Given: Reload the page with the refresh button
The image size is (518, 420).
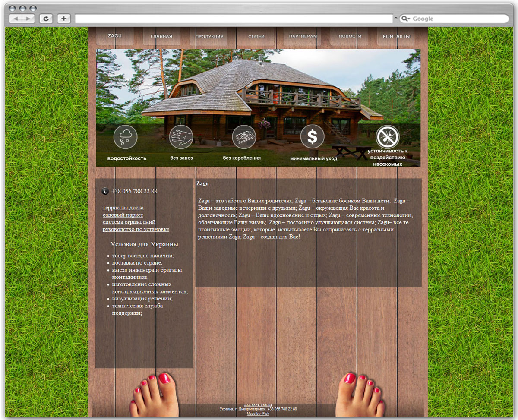Looking at the screenshot, I should pyautogui.click(x=46, y=19).
